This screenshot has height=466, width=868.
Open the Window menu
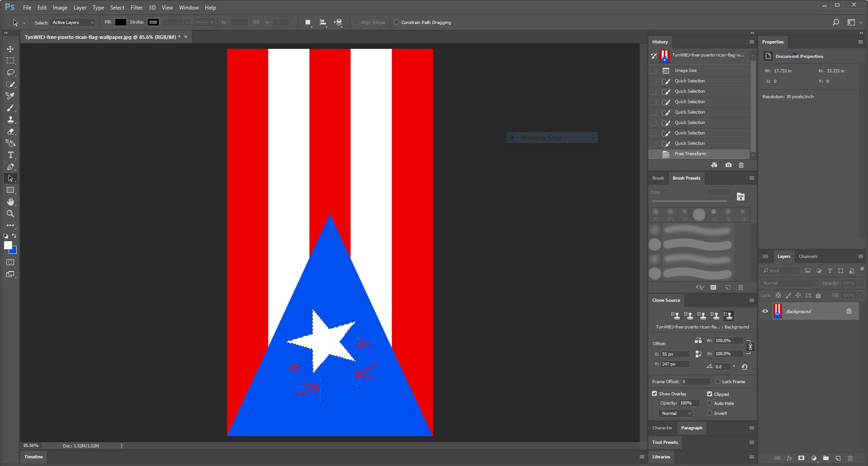(189, 8)
